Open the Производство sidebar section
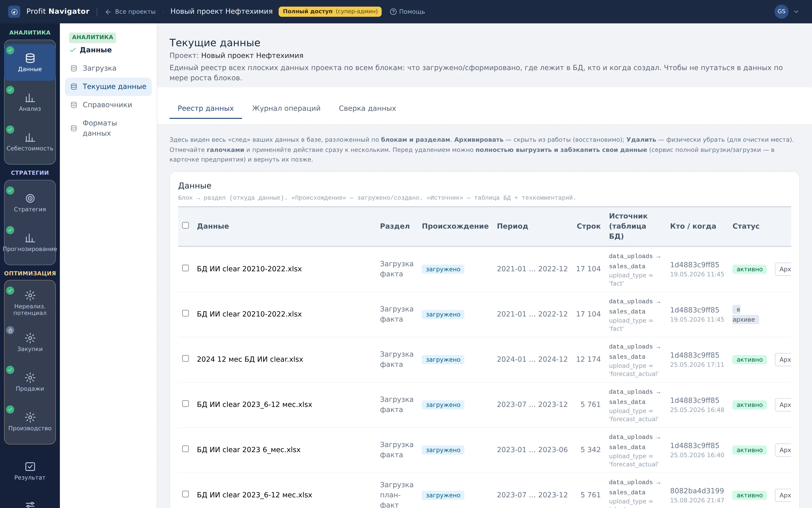 tap(30, 421)
